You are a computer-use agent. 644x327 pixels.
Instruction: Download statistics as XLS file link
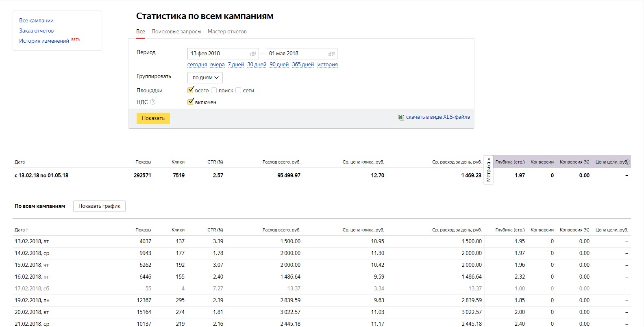[438, 117]
